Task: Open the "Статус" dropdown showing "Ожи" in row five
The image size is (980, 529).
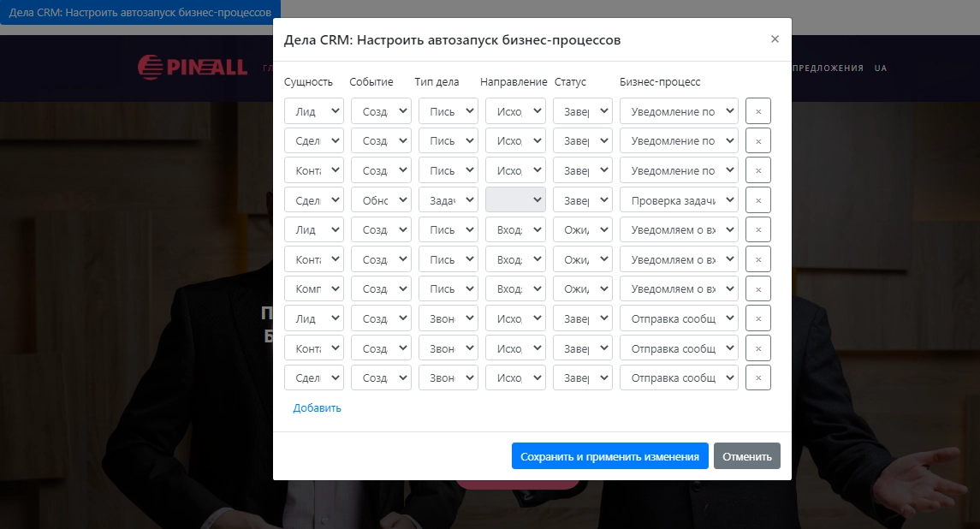Action: 582,229
